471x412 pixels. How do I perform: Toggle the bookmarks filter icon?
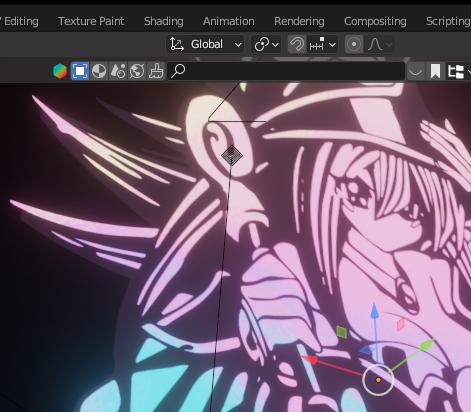pos(435,71)
